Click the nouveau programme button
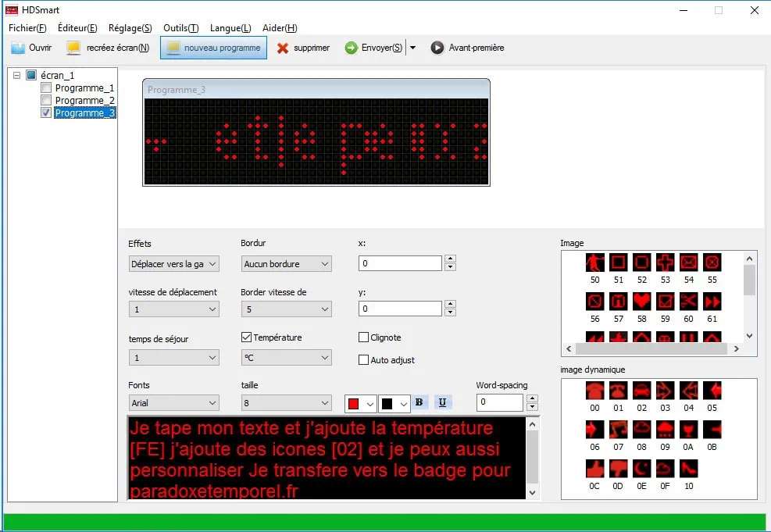The width and height of the screenshot is (771, 532). [213, 48]
